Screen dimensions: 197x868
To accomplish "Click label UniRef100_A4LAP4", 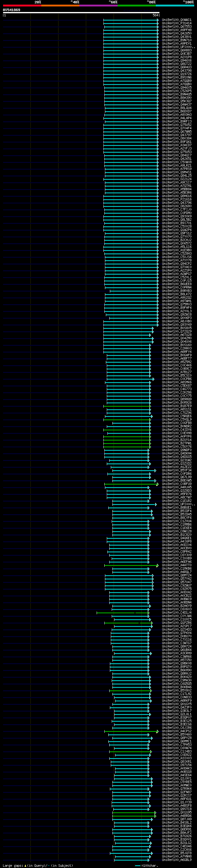I will tap(176, 118).
